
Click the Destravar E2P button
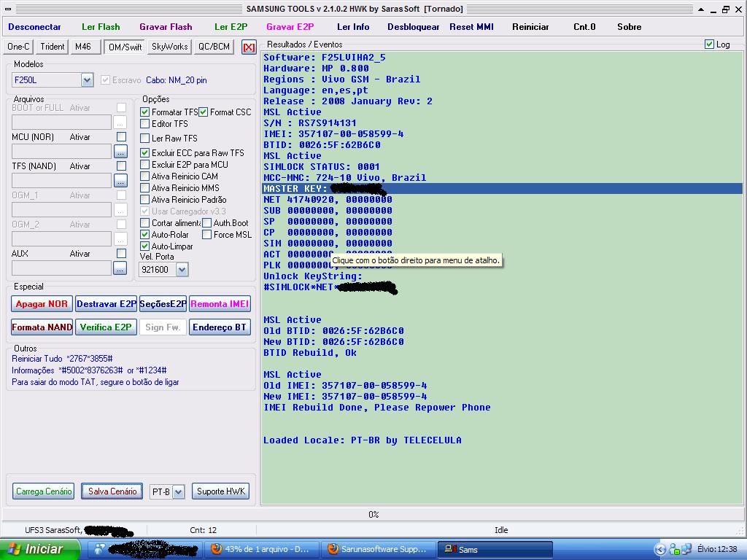[107, 304]
